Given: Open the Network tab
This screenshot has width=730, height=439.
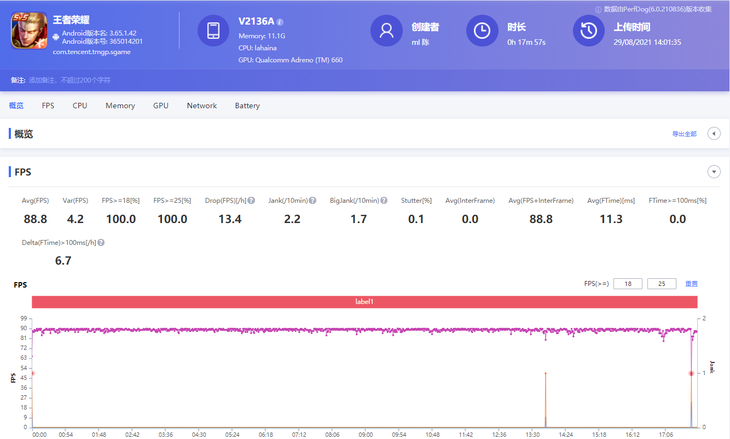Looking at the screenshot, I should [201, 105].
